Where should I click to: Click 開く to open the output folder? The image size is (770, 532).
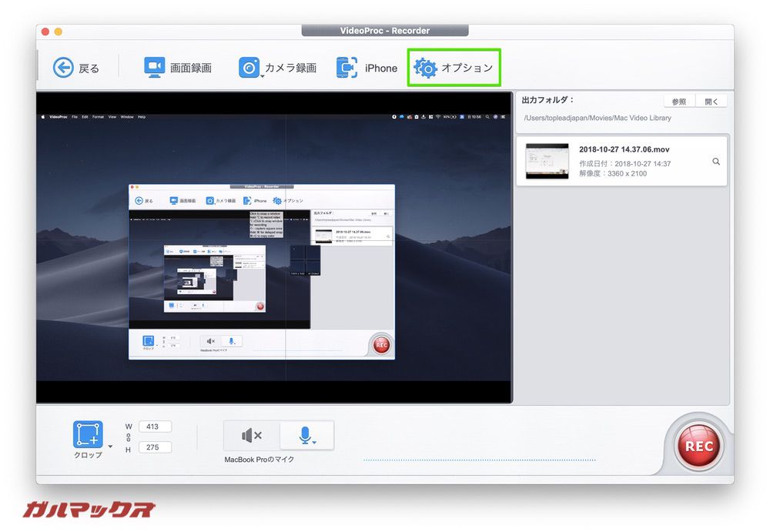tap(712, 100)
